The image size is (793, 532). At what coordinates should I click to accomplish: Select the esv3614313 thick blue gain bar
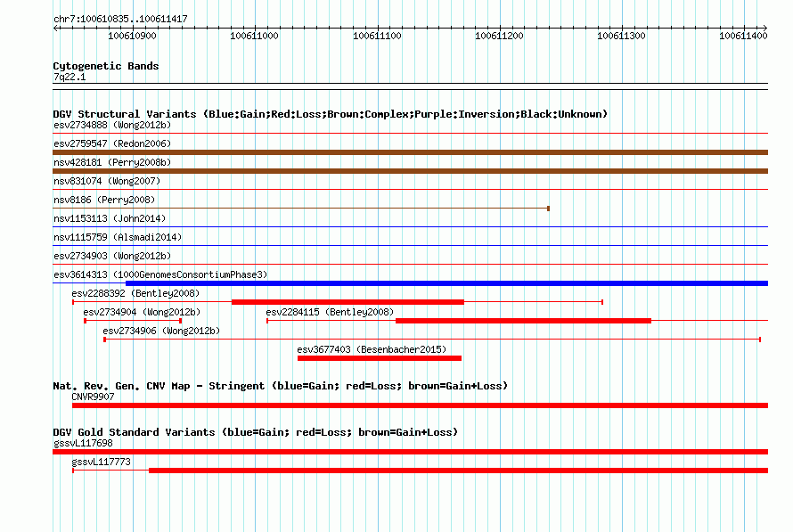[x=446, y=283]
